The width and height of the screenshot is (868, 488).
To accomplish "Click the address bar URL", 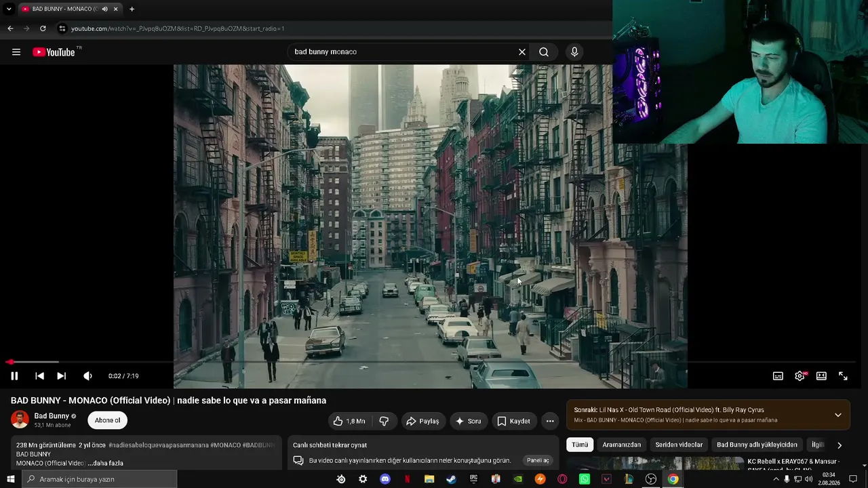I will [x=178, y=28].
